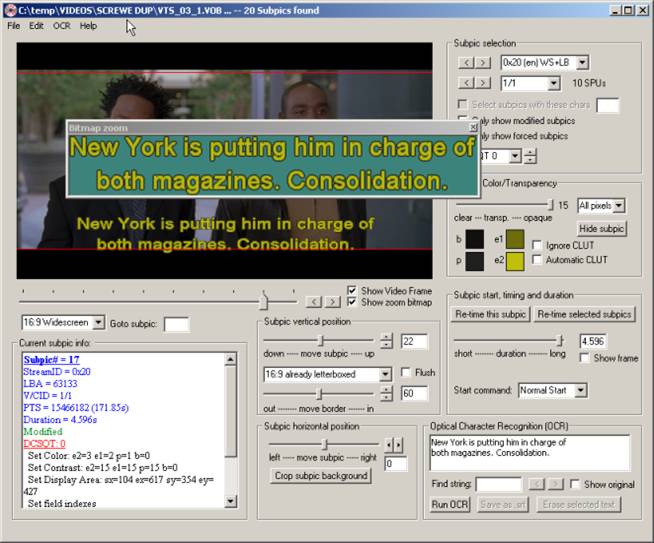This screenshot has height=543, width=654.
Task: Close the Bitmap zoom popup
Action: (474, 128)
